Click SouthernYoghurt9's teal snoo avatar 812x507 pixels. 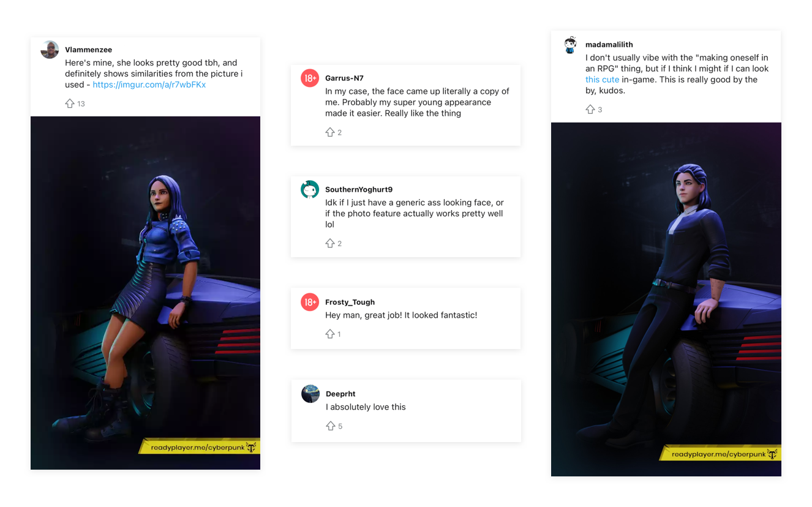[310, 190]
